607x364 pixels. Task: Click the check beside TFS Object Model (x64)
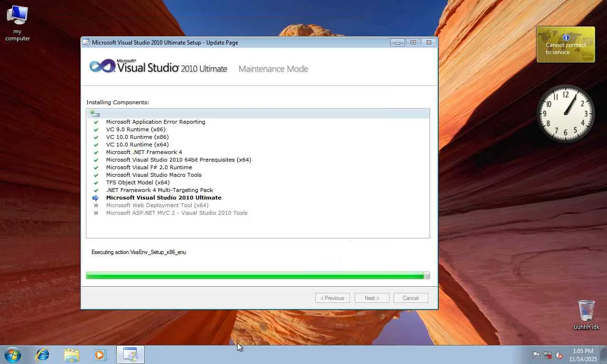(96, 182)
